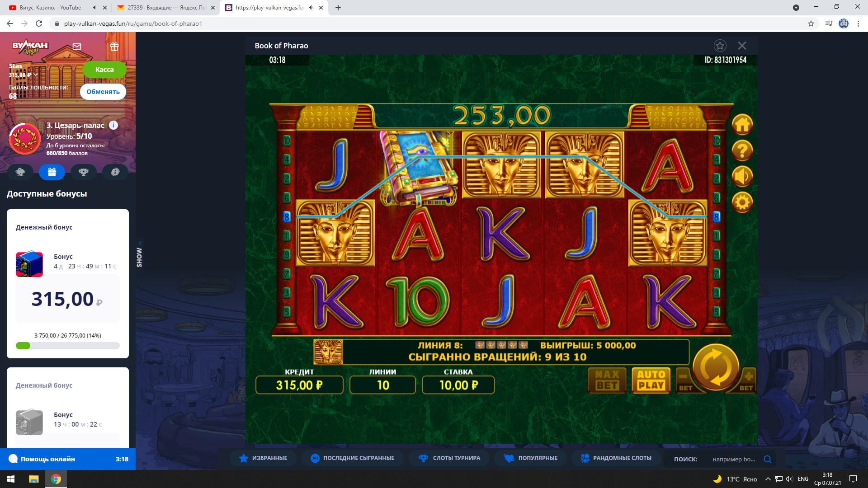Switch to the Яндекс Почта tab
This screenshot has width=868, height=488.
point(165,8)
